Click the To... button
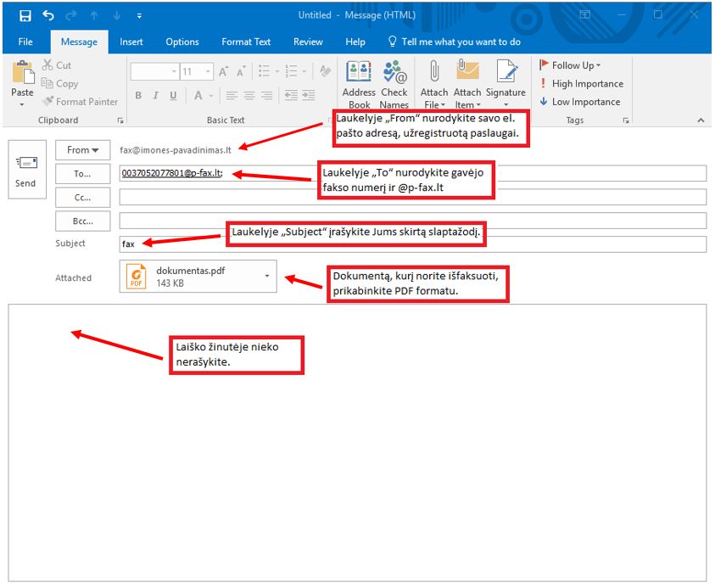715x588 pixels. tap(82, 174)
